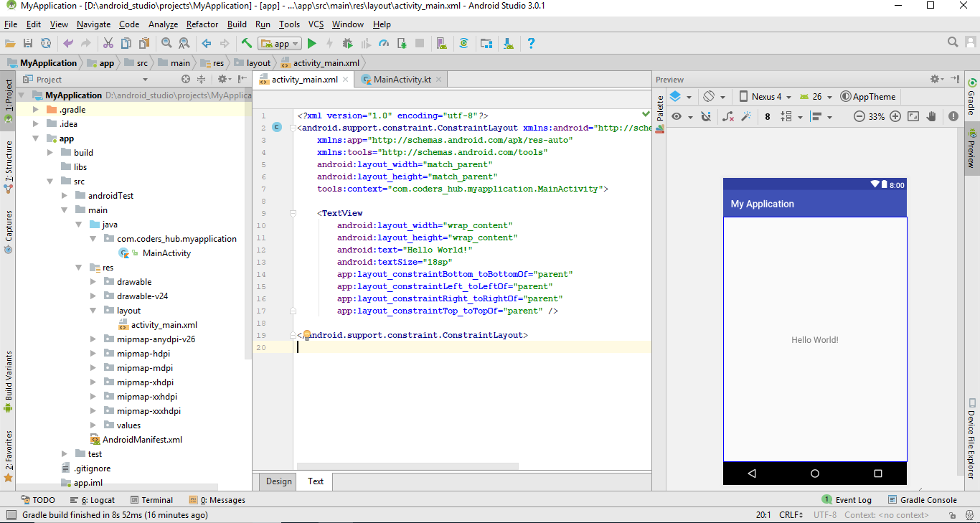
Task: Sync project with Gradle files
Action: [464, 43]
